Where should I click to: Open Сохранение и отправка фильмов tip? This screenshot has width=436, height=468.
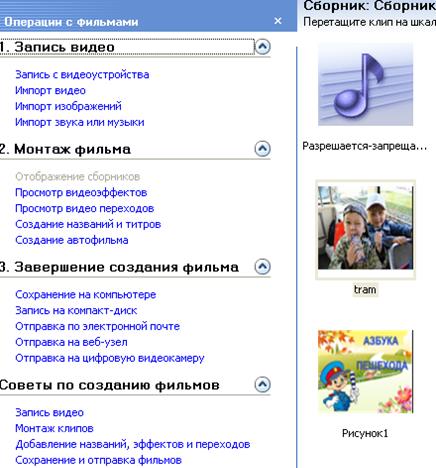(98, 460)
